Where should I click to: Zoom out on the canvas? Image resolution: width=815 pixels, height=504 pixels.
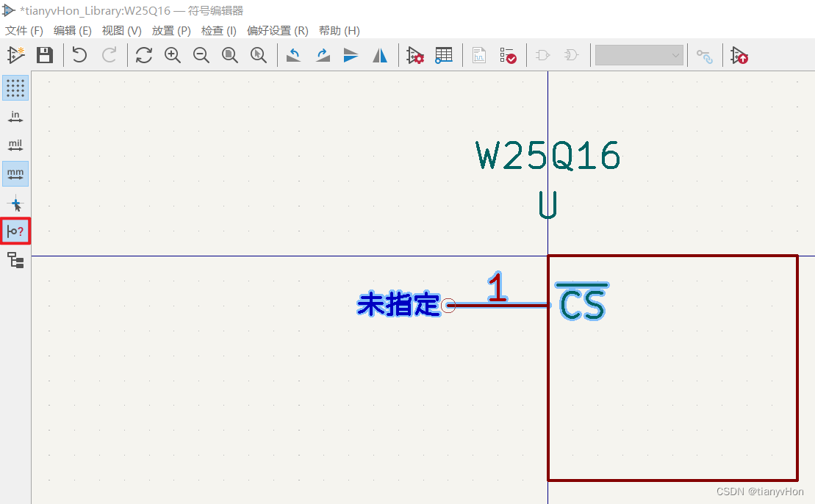pyautogui.click(x=201, y=55)
